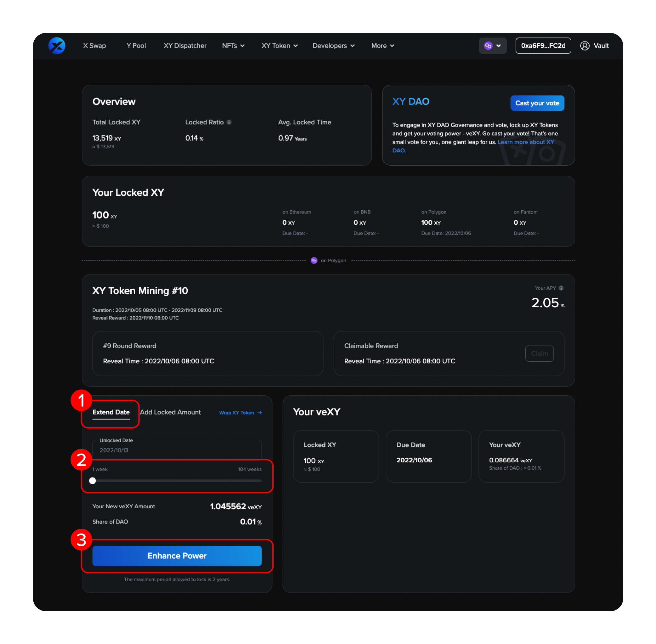This screenshot has height=644, width=656.
Task: Expand the XY Token menu
Action: tap(280, 46)
